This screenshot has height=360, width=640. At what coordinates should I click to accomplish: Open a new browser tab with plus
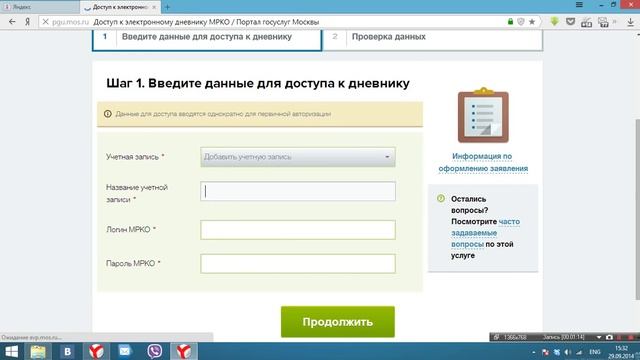[167, 7]
